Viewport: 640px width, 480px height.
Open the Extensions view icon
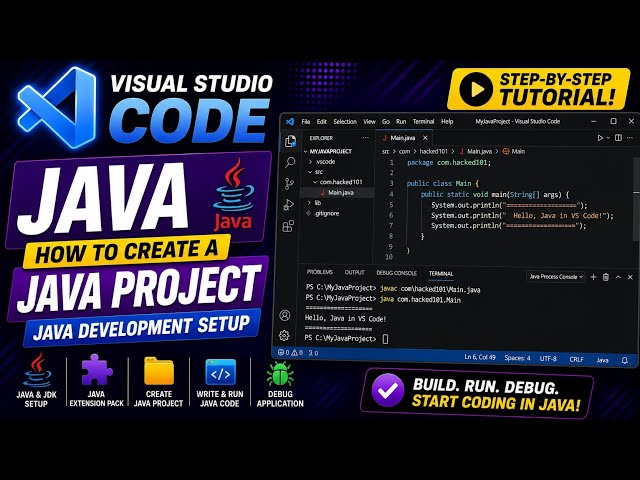point(288,226)
